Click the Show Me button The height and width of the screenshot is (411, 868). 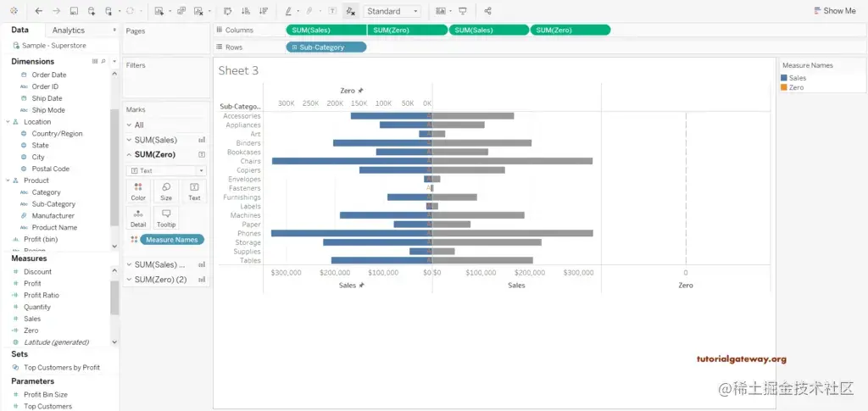[835, 10]
